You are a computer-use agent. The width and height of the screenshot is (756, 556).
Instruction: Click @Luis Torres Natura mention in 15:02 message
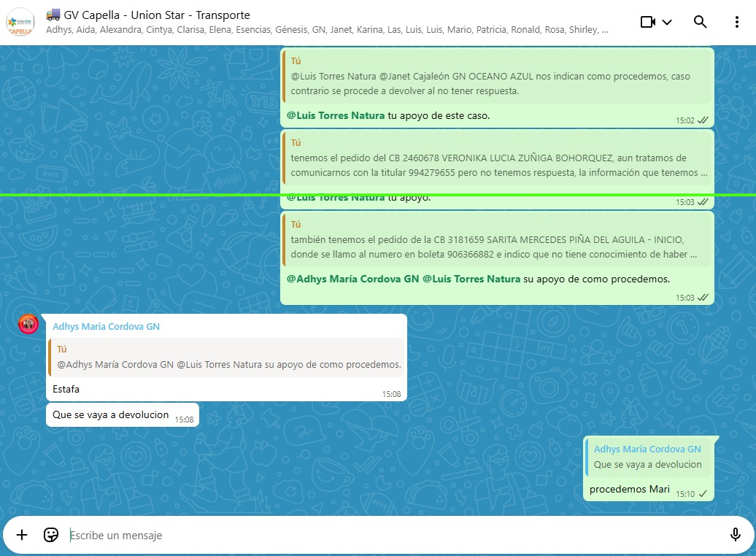coord(336,115)
